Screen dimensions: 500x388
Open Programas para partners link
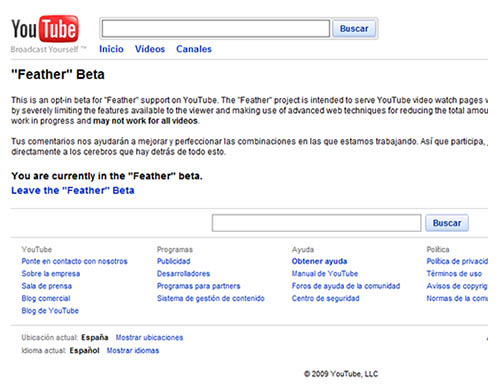tap(198, 286)
